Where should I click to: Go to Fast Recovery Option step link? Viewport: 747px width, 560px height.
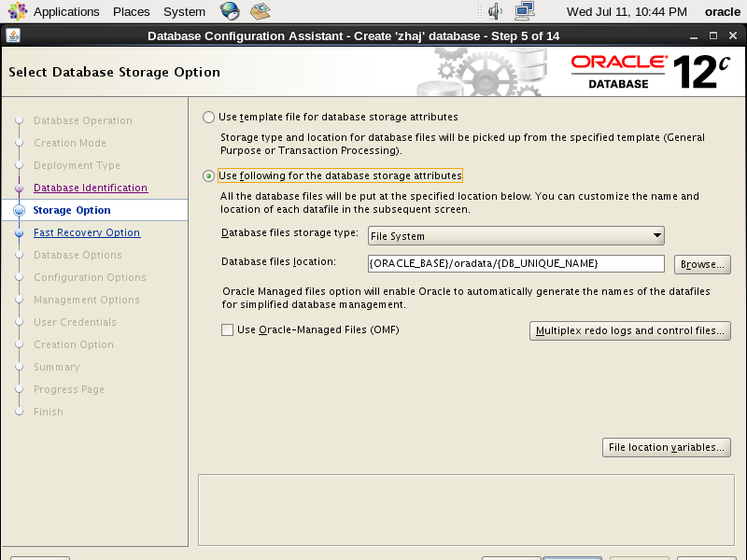(x=87, y=232)
